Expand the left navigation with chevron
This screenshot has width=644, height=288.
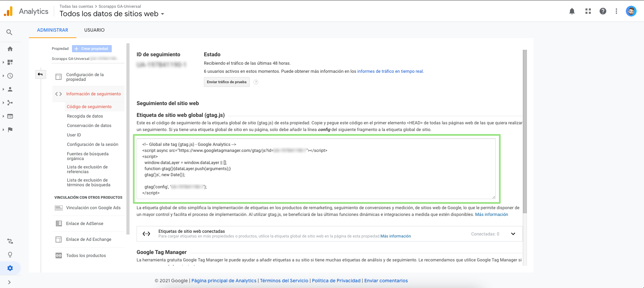[x=9, y=282]
